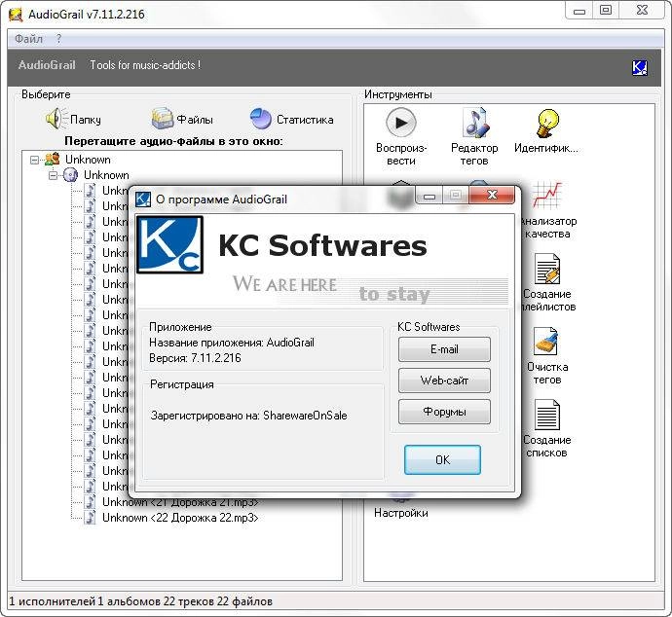This screenshot has width=672, height=617.
Task: Click 'Название приложения: AudioGrail' text
Action: [x=232, y=343]
